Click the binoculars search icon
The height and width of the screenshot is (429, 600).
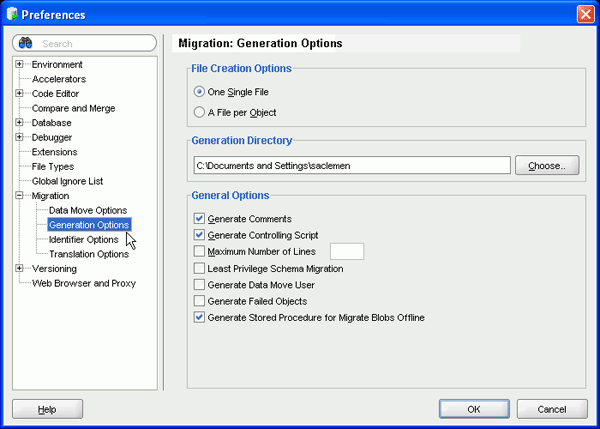[27, 43]
